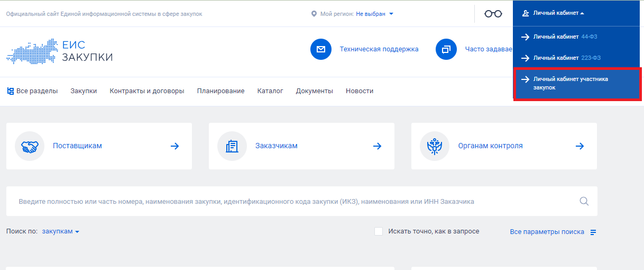Click the FAQ chat bubbles icon
Viewport: 644px width, 270px height.
[x=446, y=49]
